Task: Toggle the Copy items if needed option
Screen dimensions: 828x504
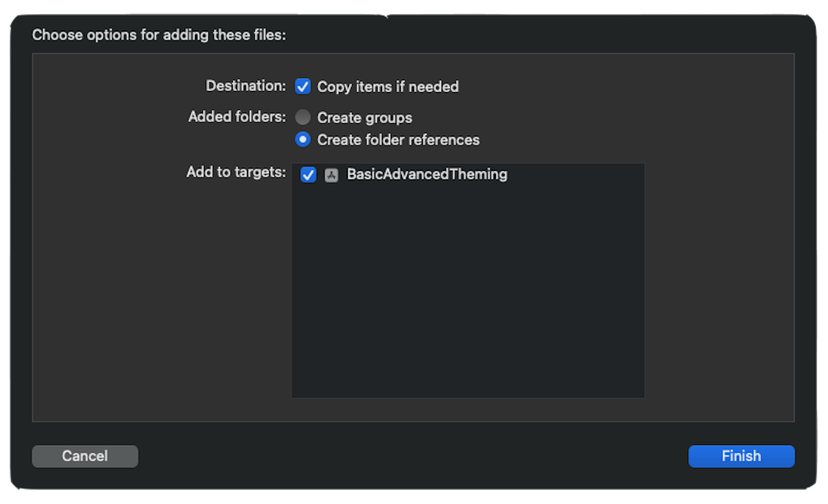Action: click(303, 86)
